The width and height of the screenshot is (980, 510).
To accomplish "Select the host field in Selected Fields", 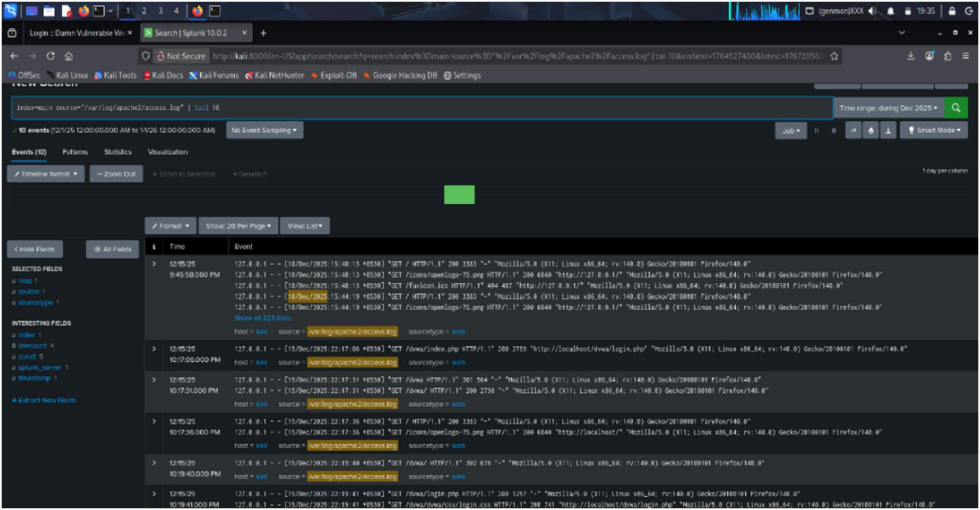I will 25,281.
